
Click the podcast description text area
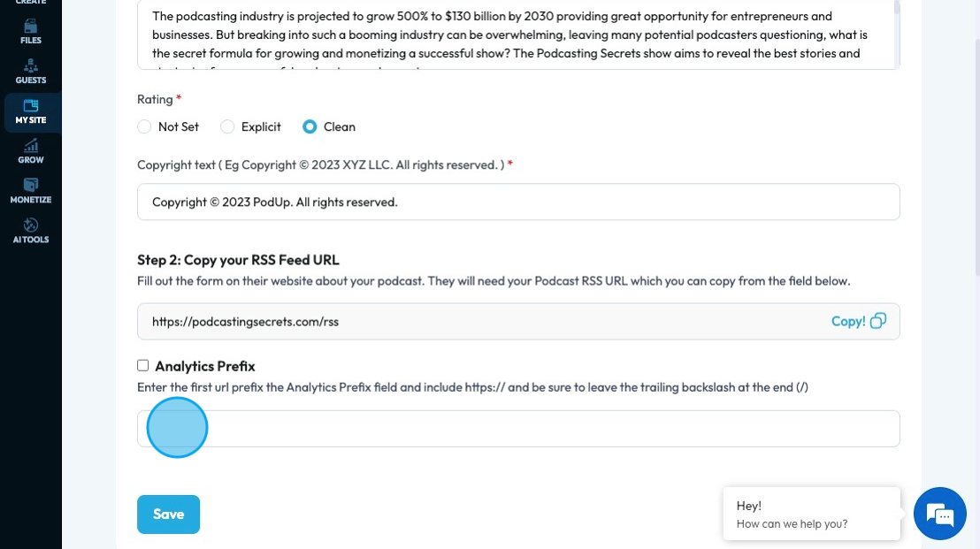tap(513, 35)
